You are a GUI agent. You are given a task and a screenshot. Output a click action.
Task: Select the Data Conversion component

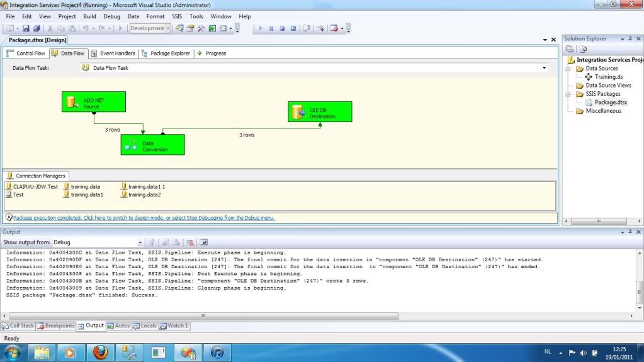pos(153,145)
